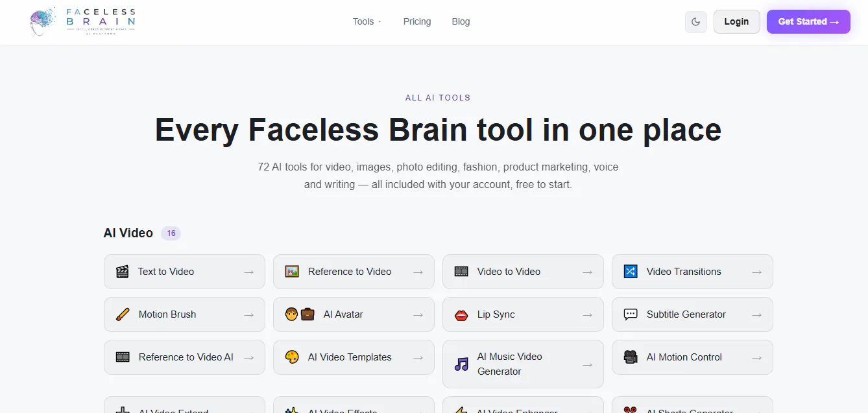Click the Video to Video filmstrip icon
The width and height of the screenshot is (868, 413).
pyautogui.click(x=461, y=272)
